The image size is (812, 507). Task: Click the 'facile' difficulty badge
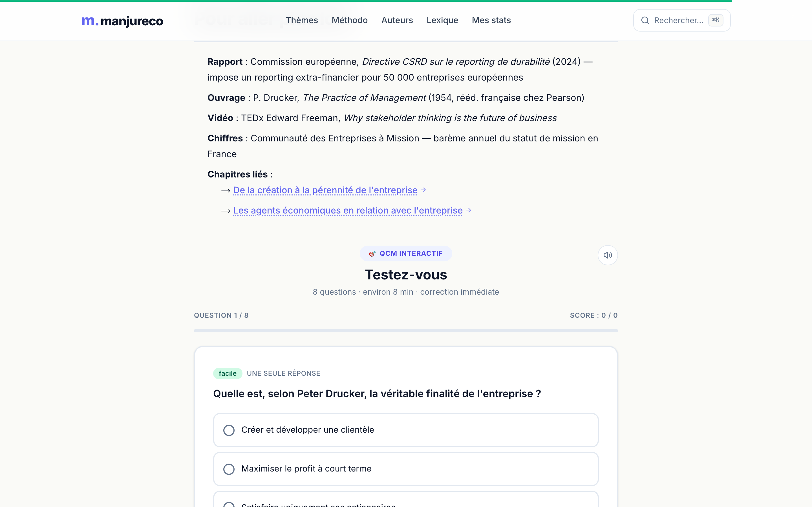pos(228,373)
